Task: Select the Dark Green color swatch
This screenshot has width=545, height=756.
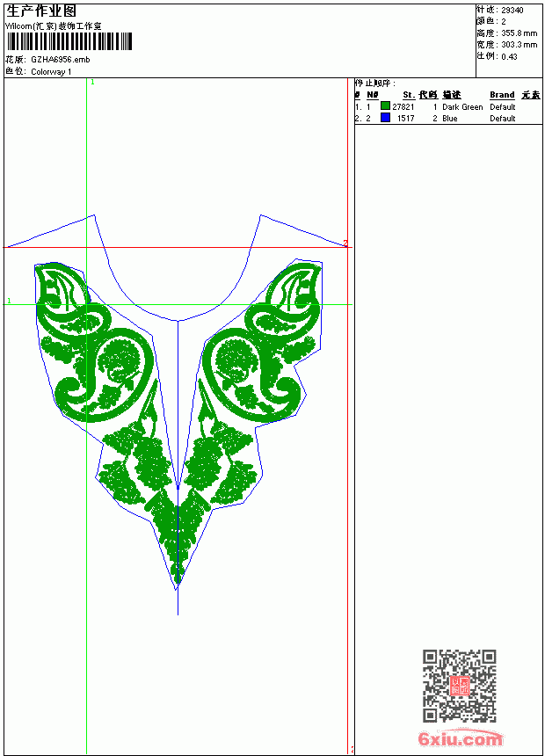Action: [385, 106]
